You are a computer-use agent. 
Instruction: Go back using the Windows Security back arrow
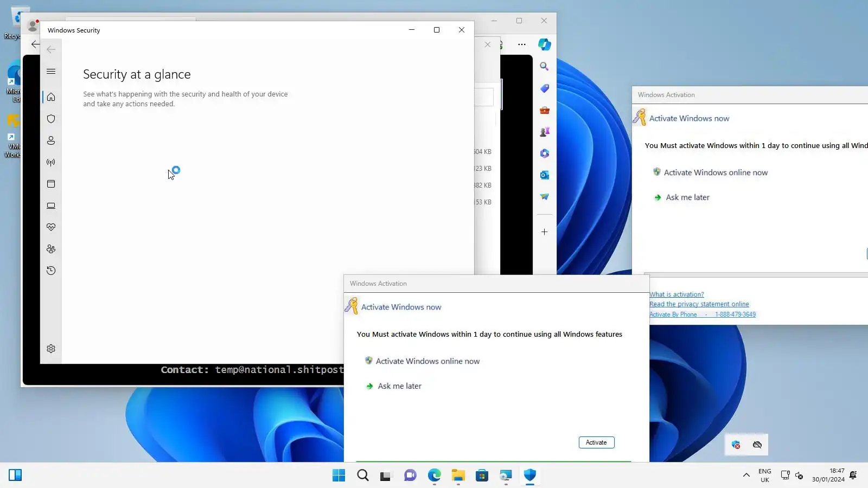click(x=51, y=49)
